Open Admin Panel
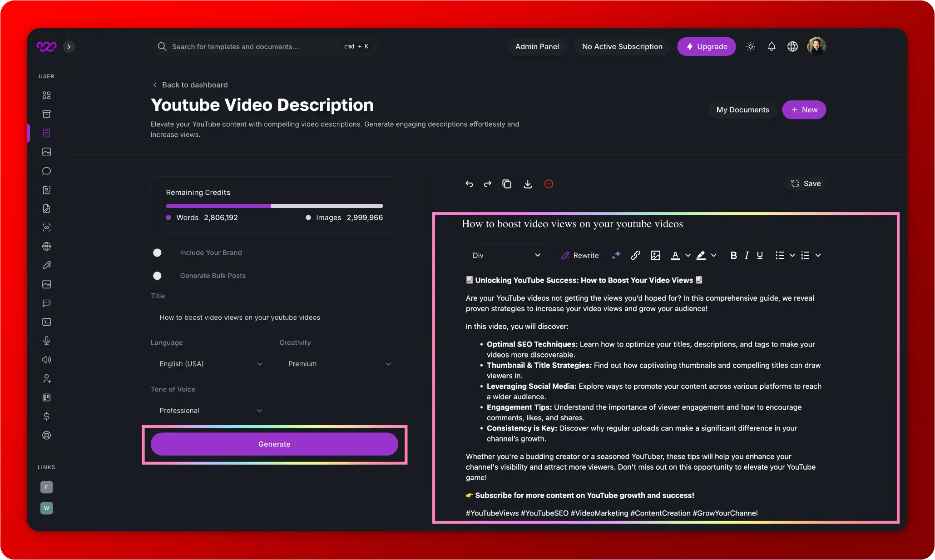 coord(537,46)
